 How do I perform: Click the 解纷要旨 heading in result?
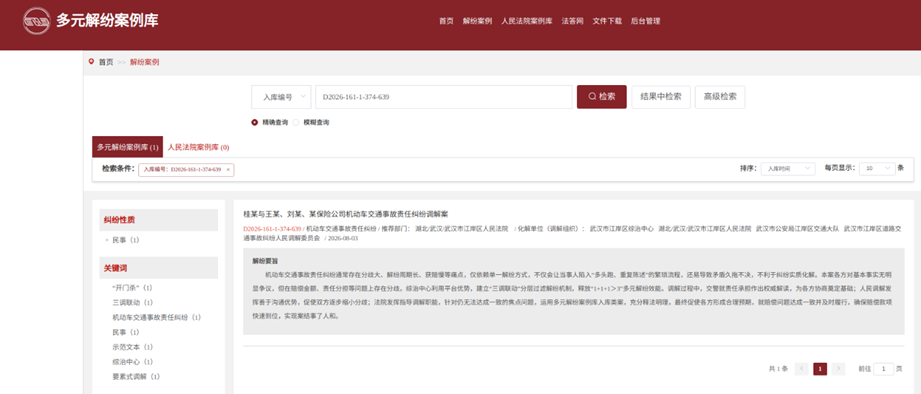pos(265,260)
